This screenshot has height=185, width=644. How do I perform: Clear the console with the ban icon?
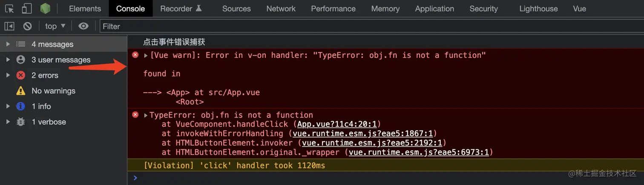click(27, 26)
